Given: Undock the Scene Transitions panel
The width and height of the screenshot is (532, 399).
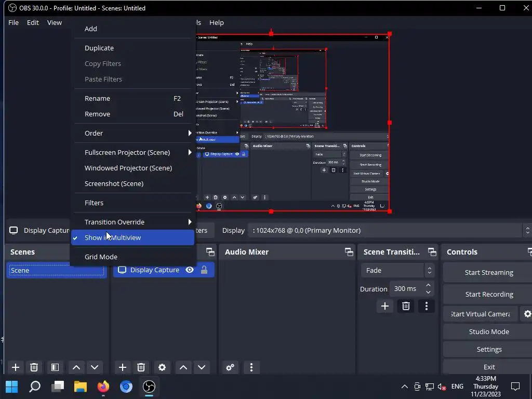Looking at the screenshot, I should 432,252.
